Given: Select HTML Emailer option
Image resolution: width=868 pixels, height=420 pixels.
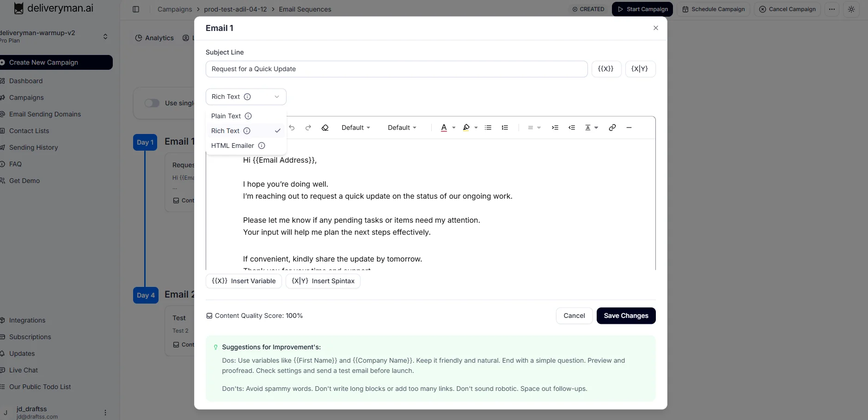Looking at the screenshot, I should (232, 146).
